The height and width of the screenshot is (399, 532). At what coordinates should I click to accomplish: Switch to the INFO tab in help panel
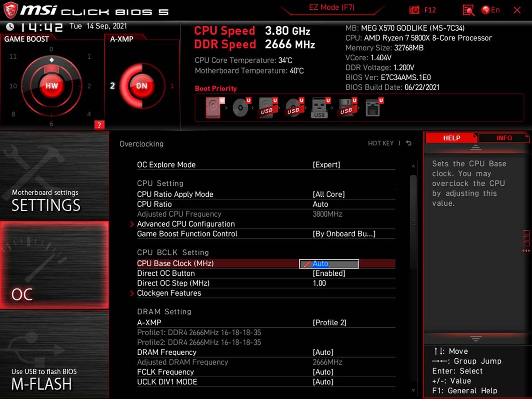click(x=504, y=138)
